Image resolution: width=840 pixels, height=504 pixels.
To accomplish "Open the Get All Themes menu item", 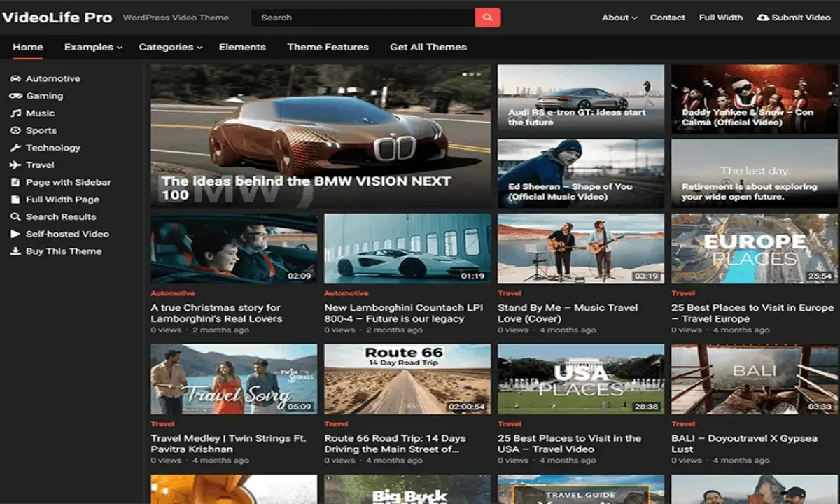I will click(x=428, y=48).
